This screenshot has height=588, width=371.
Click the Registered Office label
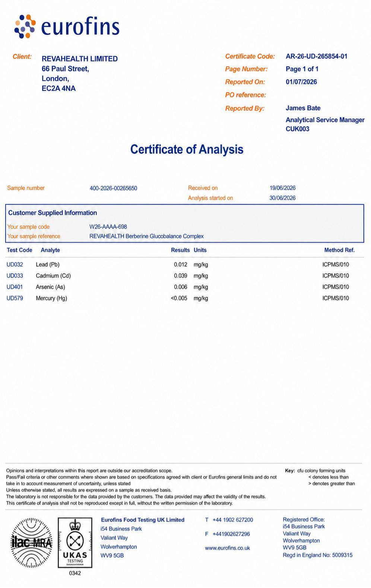(x=304, y=519)
